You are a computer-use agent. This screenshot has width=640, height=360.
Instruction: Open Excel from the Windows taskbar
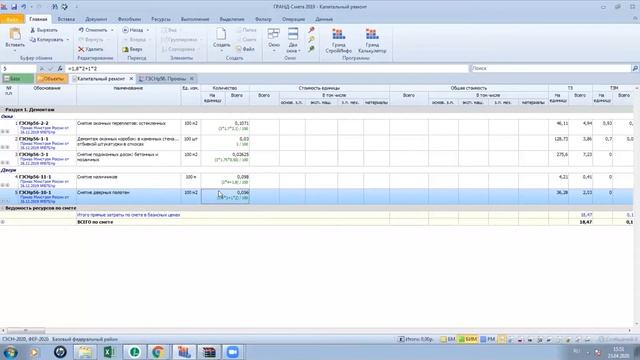[x=109, y=352]
